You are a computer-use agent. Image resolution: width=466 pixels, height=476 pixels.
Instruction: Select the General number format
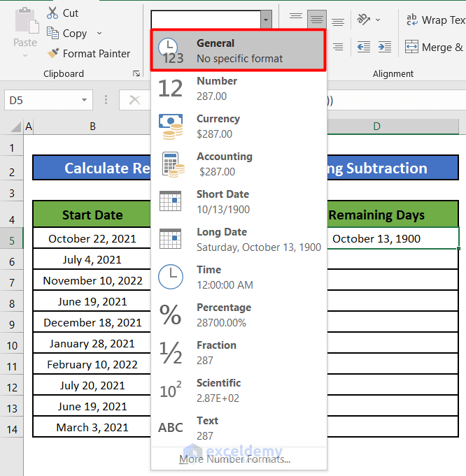tap(239, 50)
